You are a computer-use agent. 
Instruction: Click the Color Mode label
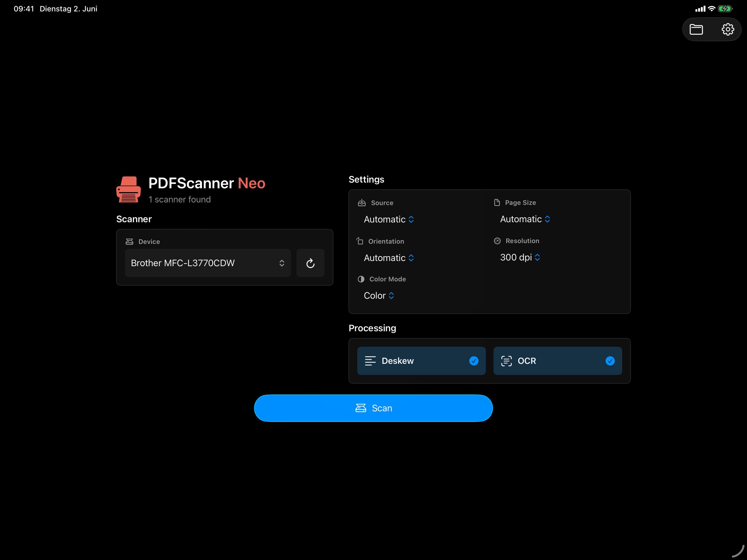(x=388, y=279)
